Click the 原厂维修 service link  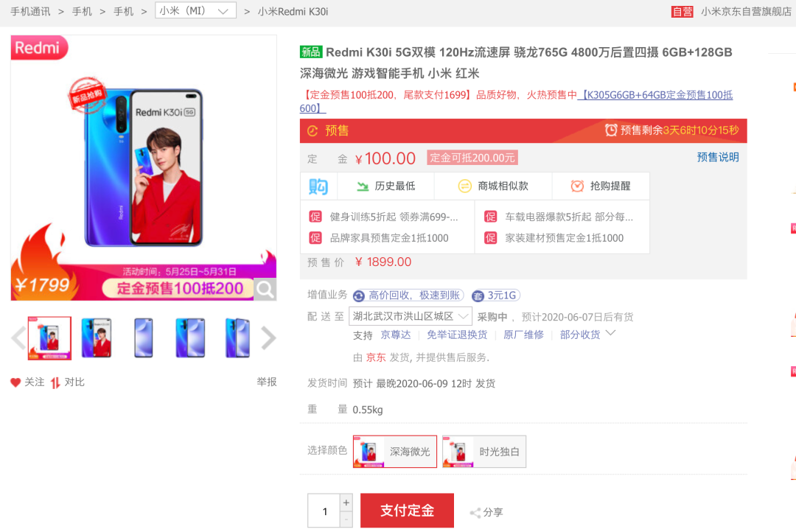pyautogui.click(x=523, y=335)
